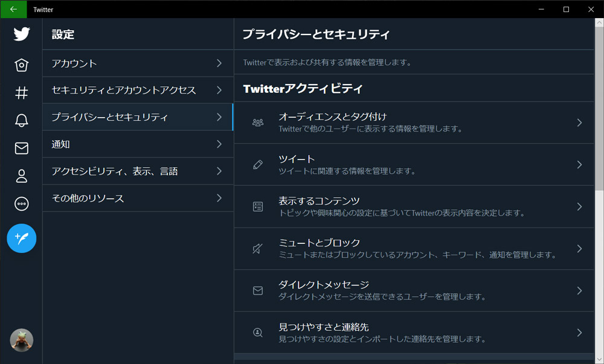This screenshot has height=364, width=604.
Task: Open the Home feed icon
Action: [21, 63]
